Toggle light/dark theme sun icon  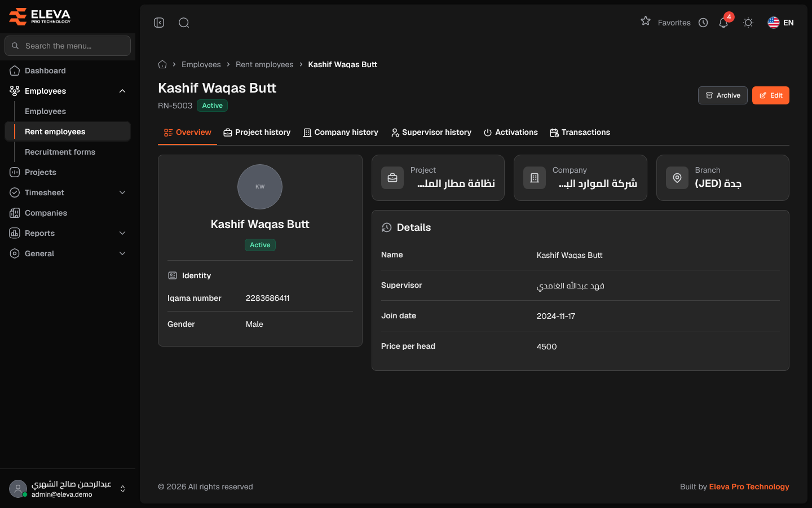click(748, 23)
